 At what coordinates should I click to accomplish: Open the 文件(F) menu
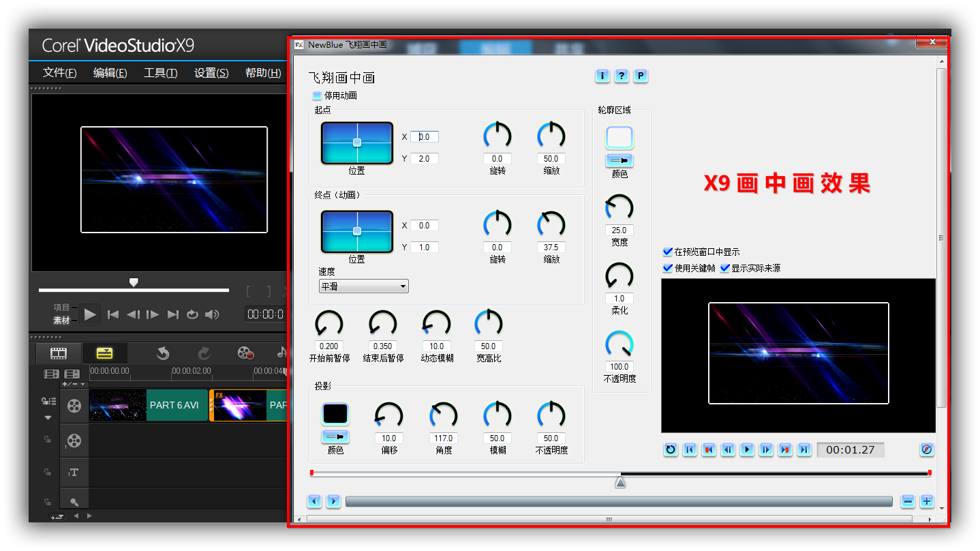tap(59, 73)
